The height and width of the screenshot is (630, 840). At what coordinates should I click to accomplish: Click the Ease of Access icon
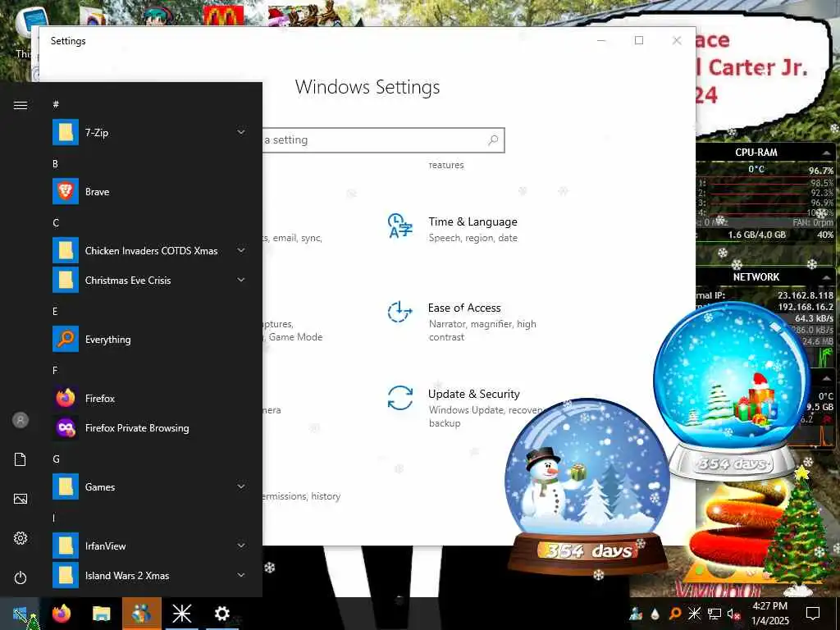pyautogui.click(x=399, y=311)
